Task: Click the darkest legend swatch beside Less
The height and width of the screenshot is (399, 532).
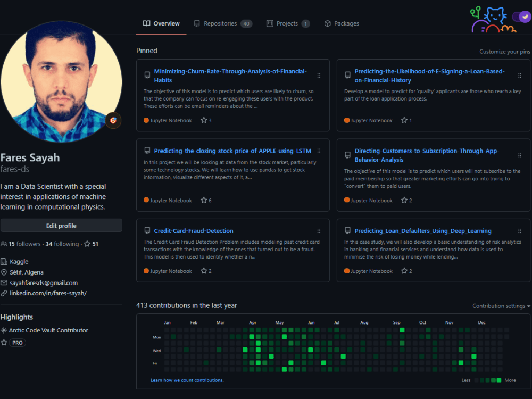Action: 476,380
